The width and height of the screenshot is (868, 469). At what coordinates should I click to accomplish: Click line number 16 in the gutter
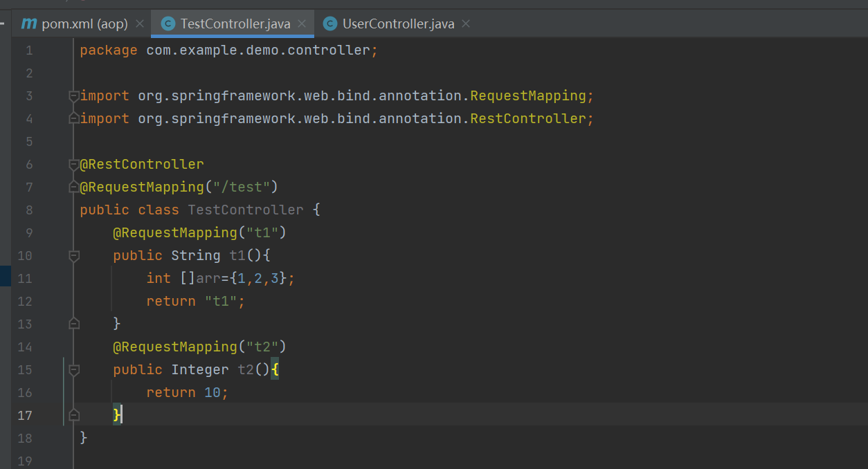pos(25,392)
